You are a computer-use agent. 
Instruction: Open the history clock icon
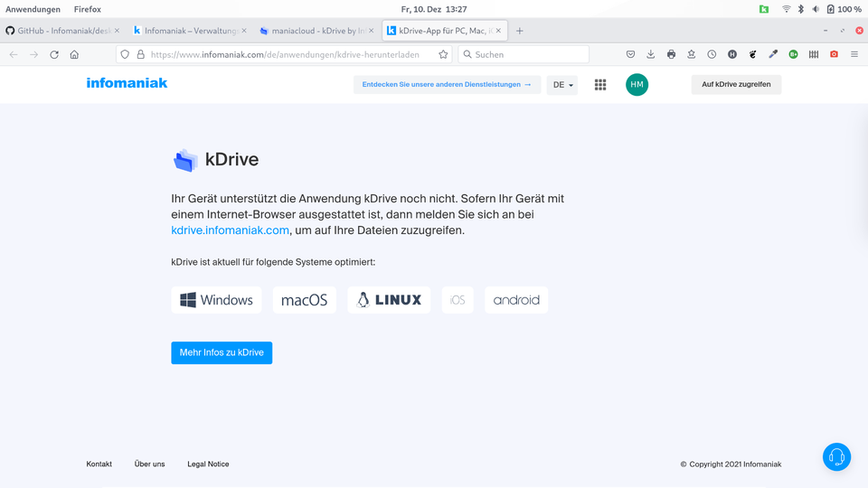click(x=712, y=54)
